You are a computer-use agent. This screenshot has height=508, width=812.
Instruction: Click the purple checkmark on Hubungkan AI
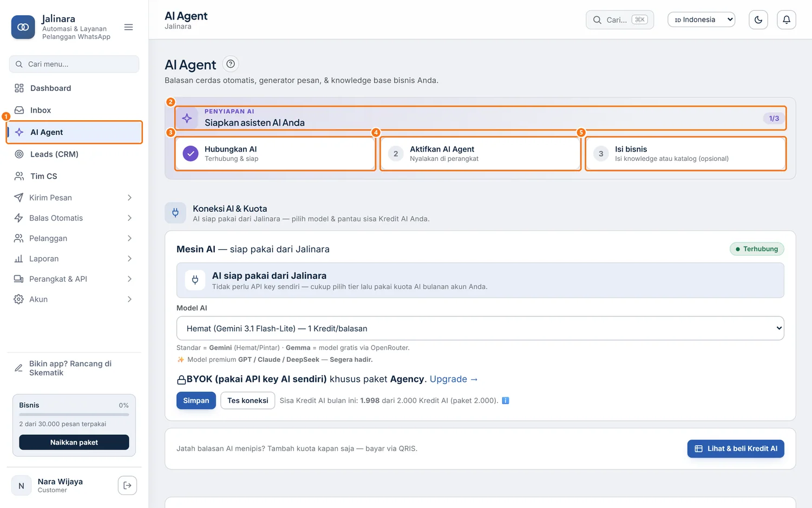tap(191, 154)
